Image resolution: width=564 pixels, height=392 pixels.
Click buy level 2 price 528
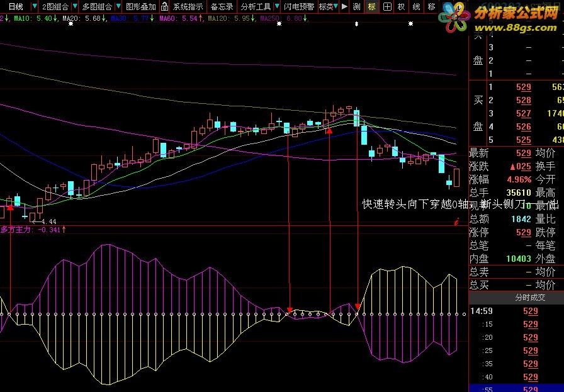(523, 100)
